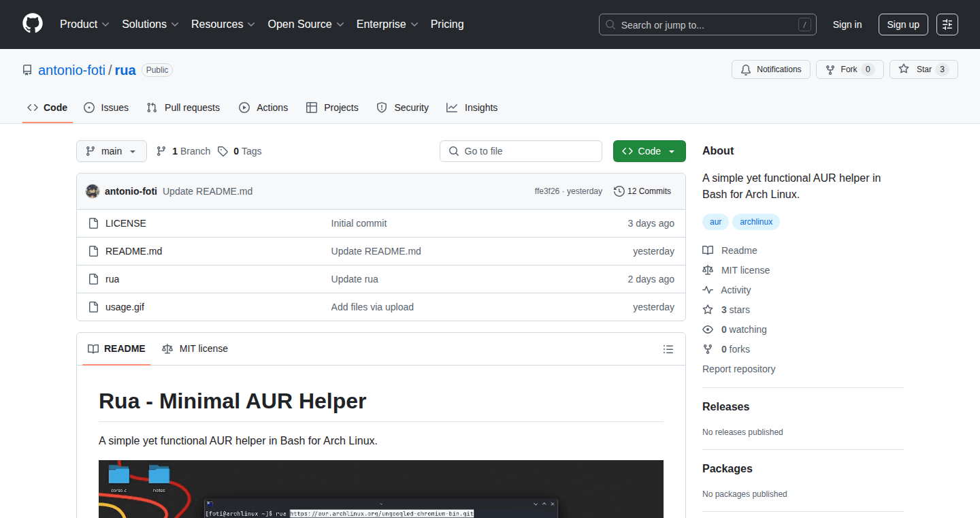980x518 pixels.
Task: Open the rua script file in the file list
Action: (112, 279)
